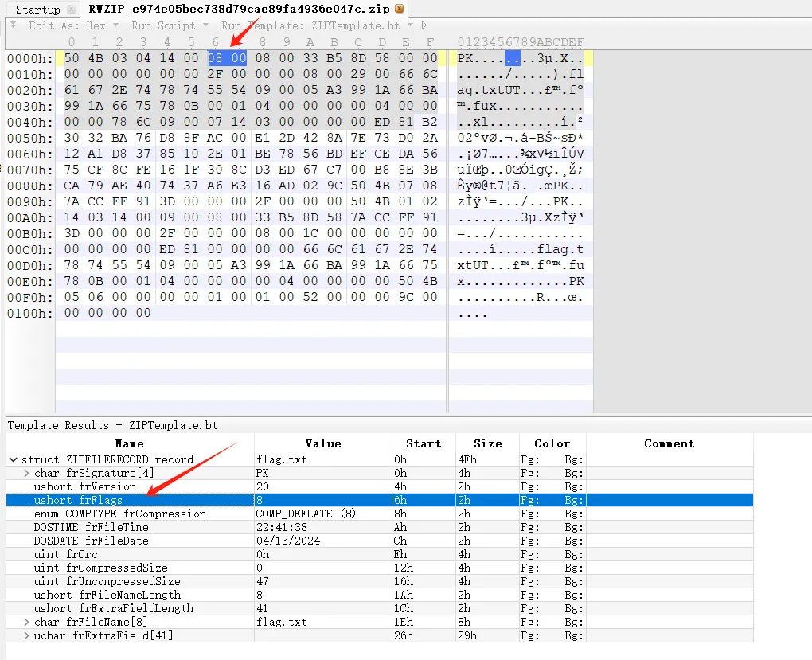Select uint frCrc row

click(x=379, y=554)
